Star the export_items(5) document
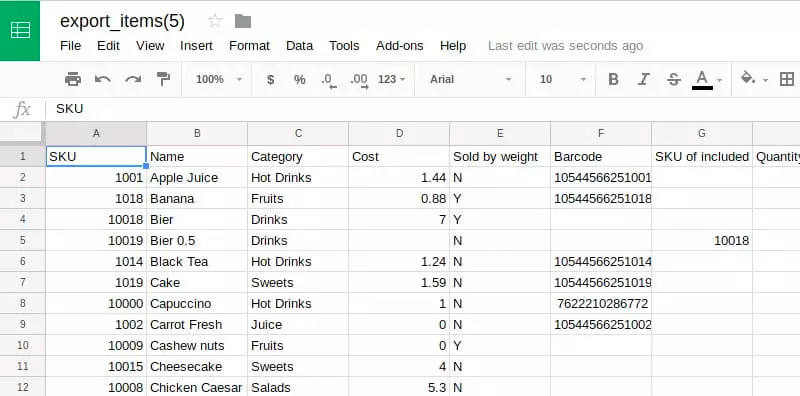The height and width of the screenshot is (396, 800). coord(215,21)
